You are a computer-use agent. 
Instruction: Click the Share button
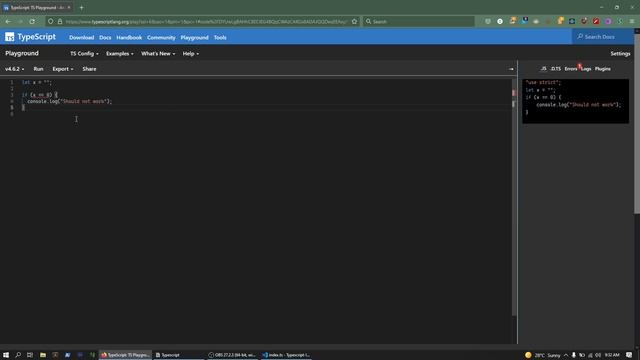click(89, 69)
